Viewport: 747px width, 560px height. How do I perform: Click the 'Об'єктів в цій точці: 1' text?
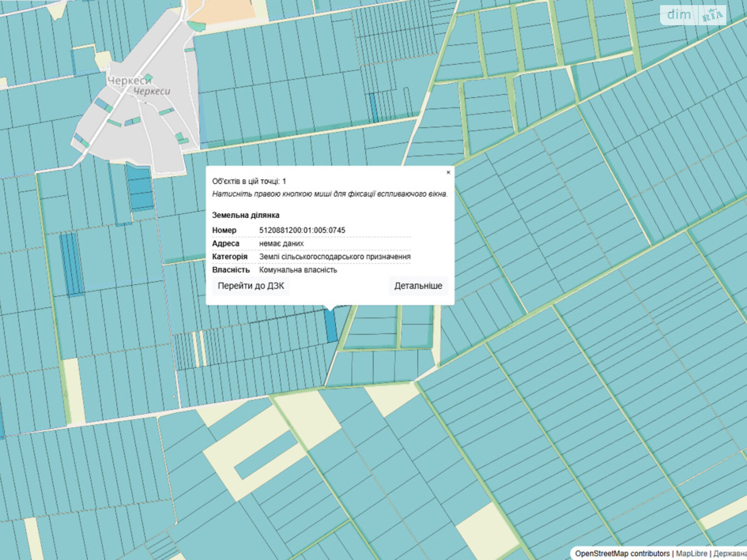[x=249, y=181]
